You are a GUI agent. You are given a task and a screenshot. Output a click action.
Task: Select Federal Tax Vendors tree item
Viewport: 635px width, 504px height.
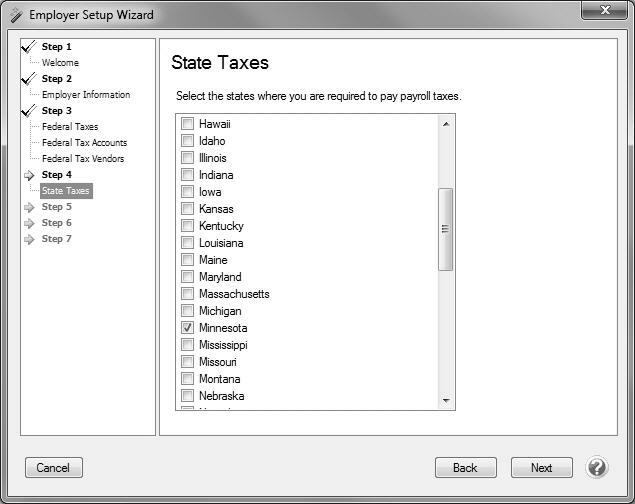(83, 159)
